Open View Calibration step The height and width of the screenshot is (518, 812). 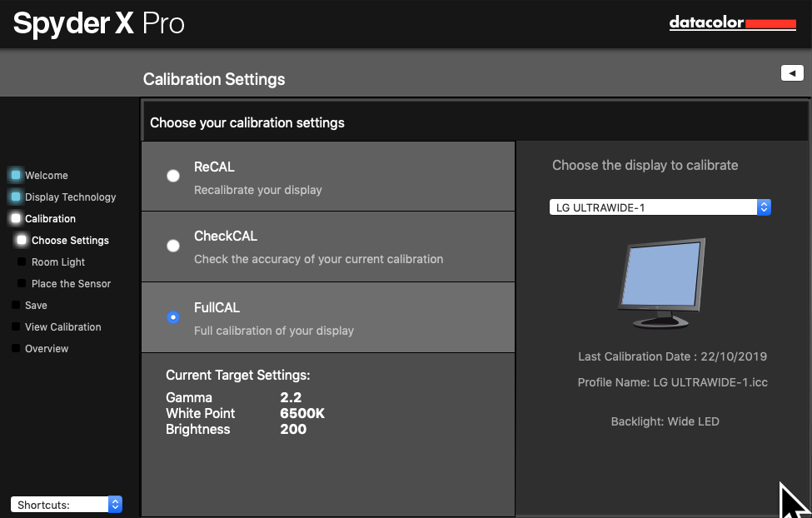point(63,326)
